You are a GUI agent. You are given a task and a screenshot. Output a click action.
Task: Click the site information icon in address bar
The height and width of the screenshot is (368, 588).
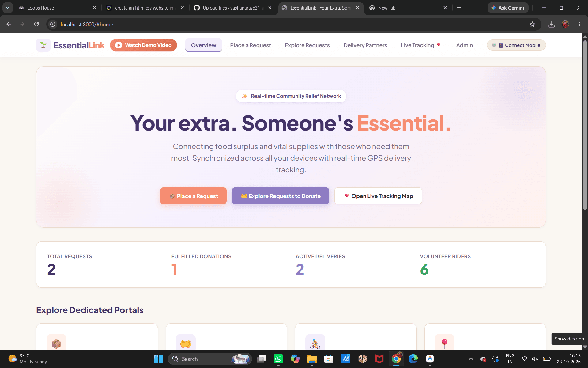click(x=53, y=24)
